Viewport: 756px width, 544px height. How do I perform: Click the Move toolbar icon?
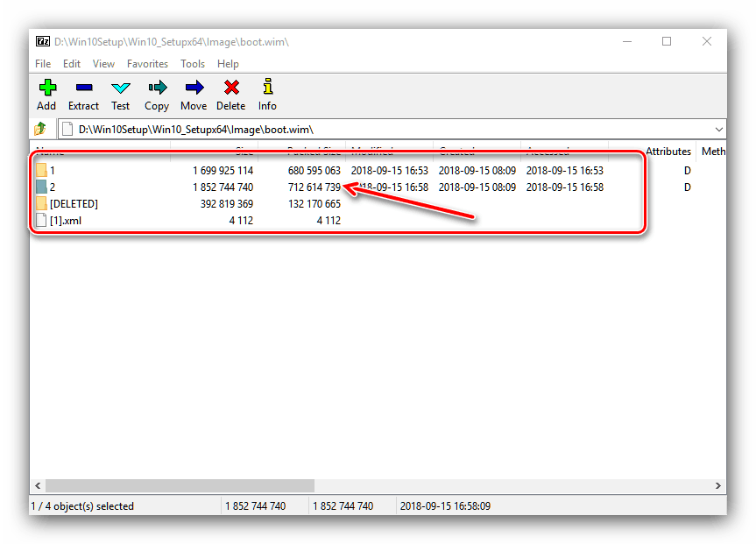[x=194, y=88]
